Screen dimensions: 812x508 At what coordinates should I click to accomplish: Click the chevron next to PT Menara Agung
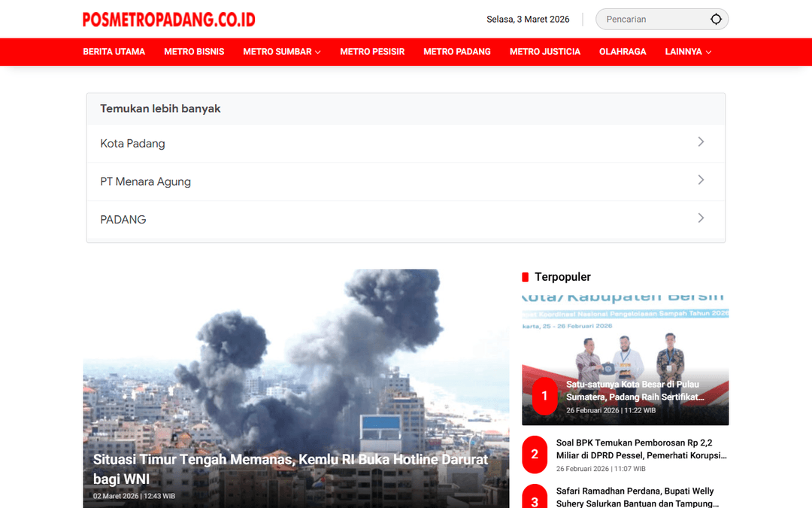tap(701, 180)
